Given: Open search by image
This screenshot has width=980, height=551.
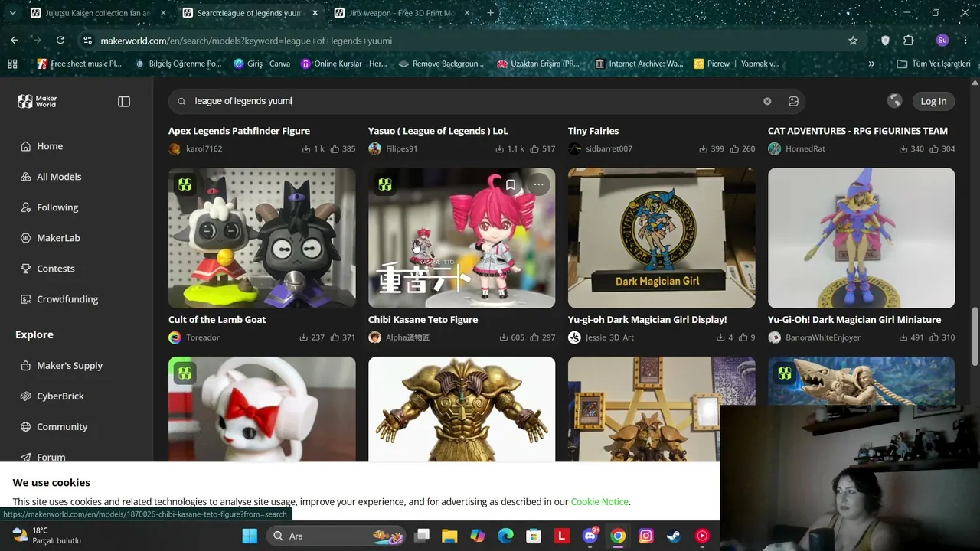Looking at the screenshot, I should point(793,101).
